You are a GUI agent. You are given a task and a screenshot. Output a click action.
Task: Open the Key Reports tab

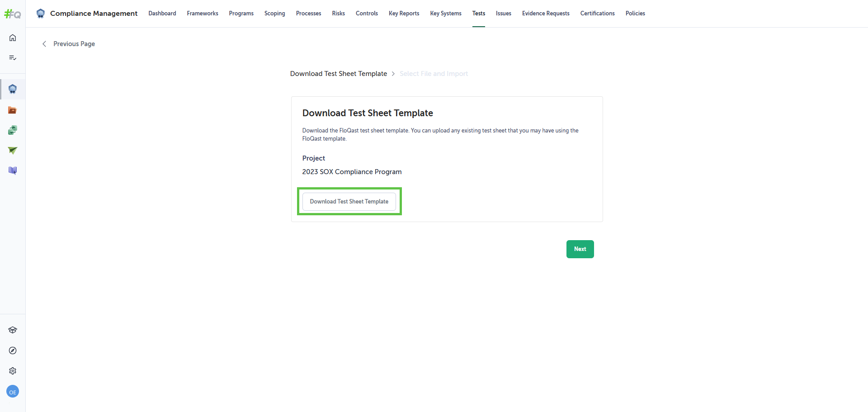pos(404,14)
